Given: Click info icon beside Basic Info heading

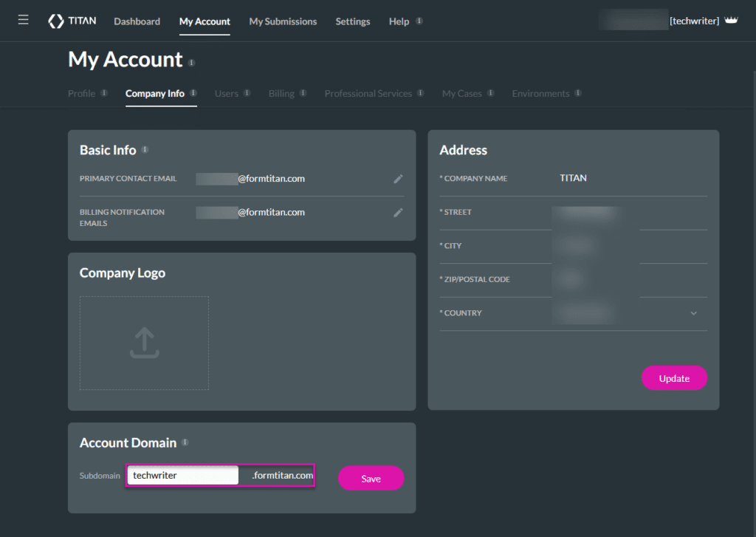Looking at the screenshot, I should (x=145, y=150).
